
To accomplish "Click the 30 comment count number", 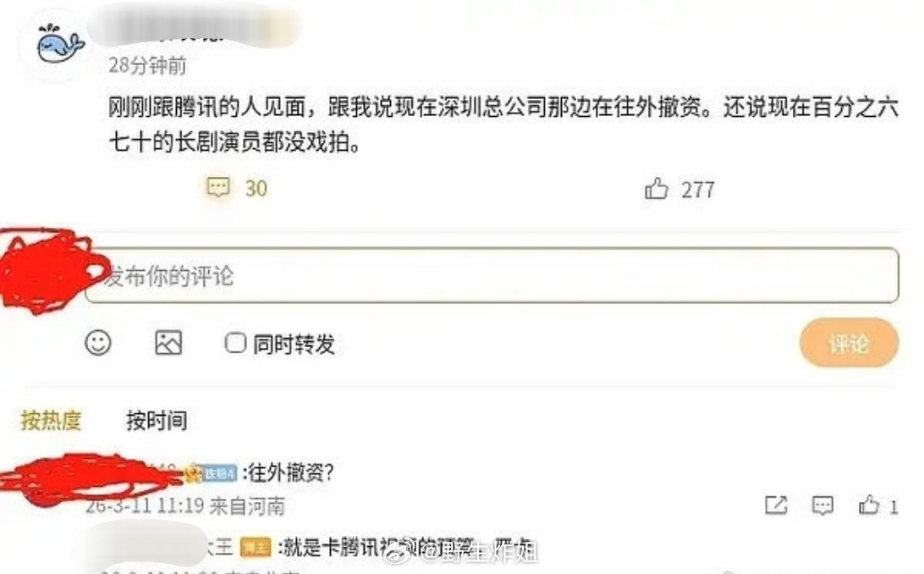I will click(x=256, y=188).
